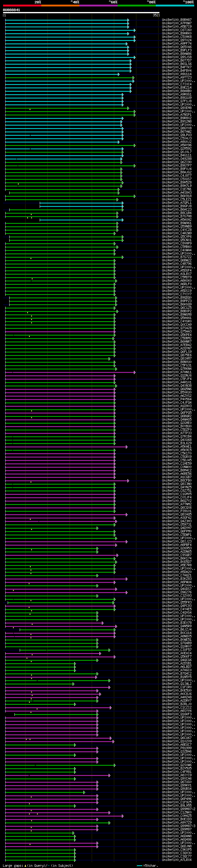Click the UniRef100_A7NSP1 hit name
This screenshot has width=197, height=868.
pyautogui.click(x=177, y=115)
